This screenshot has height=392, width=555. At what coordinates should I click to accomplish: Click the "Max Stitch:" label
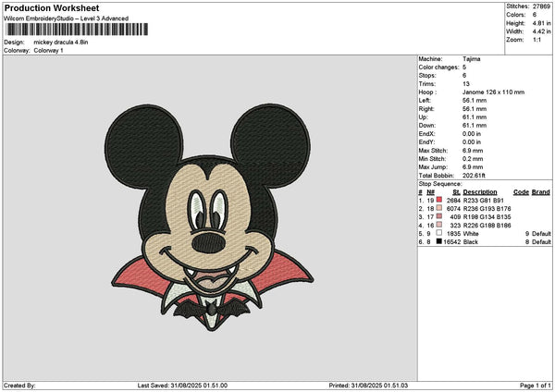(x=433, y=151)
